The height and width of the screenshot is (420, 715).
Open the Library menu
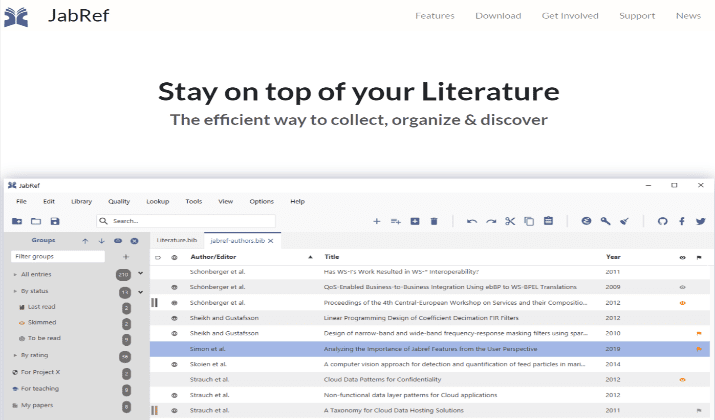[x=82, y=202]
